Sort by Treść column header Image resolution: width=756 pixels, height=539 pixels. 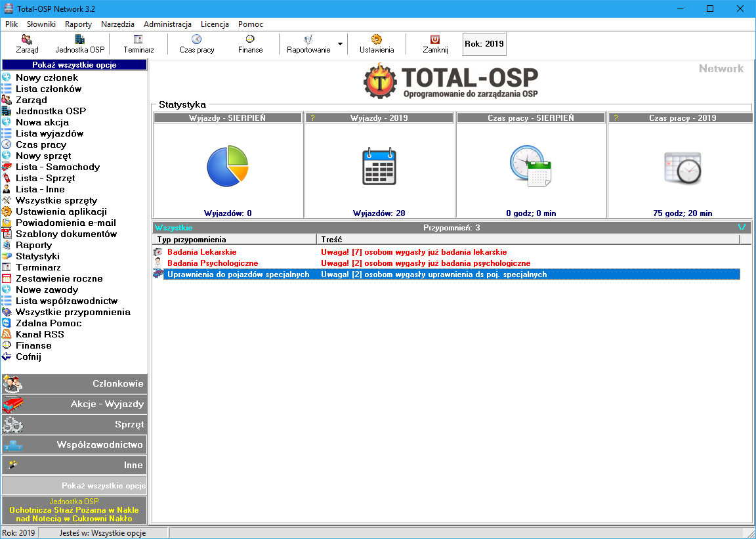pyautogui.click(x=528, y=240)
